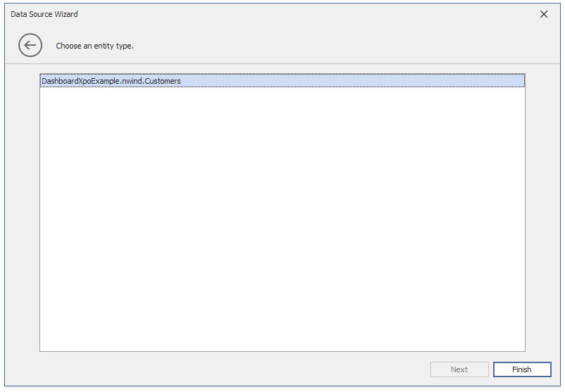Viewport: 565px width, 392px height.
Task: Click the wizard instruction text in the header
Action: pos(95,46)
